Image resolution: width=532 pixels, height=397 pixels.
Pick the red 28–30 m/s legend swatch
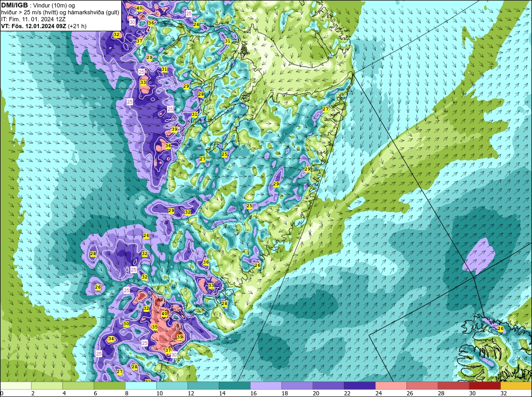pyautogui.click(x=454, y=386)
